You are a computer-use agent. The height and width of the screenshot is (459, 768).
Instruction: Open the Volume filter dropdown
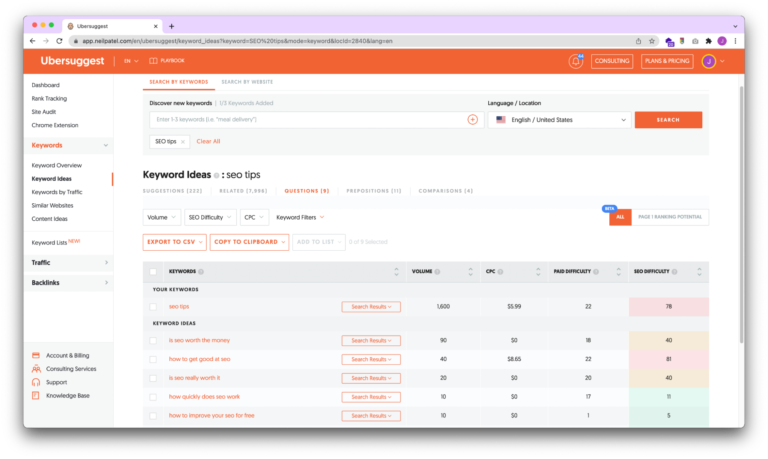click(x=162, y=217)
